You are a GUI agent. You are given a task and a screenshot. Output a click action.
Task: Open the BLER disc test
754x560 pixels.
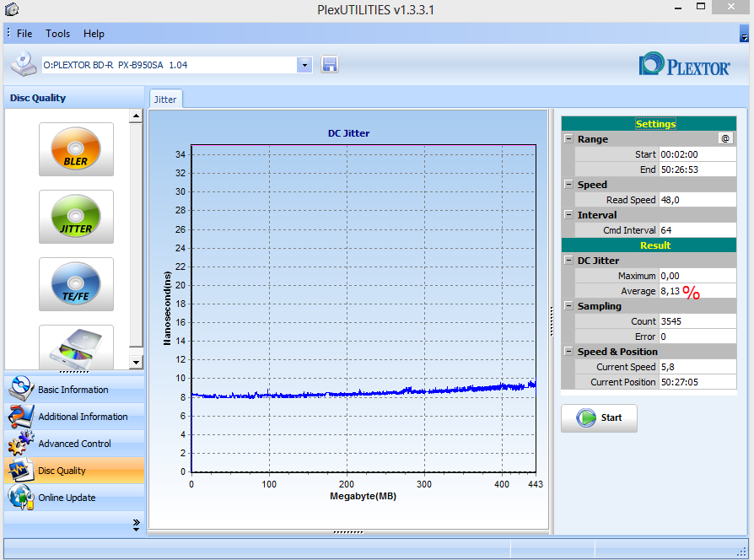(76, 149)
